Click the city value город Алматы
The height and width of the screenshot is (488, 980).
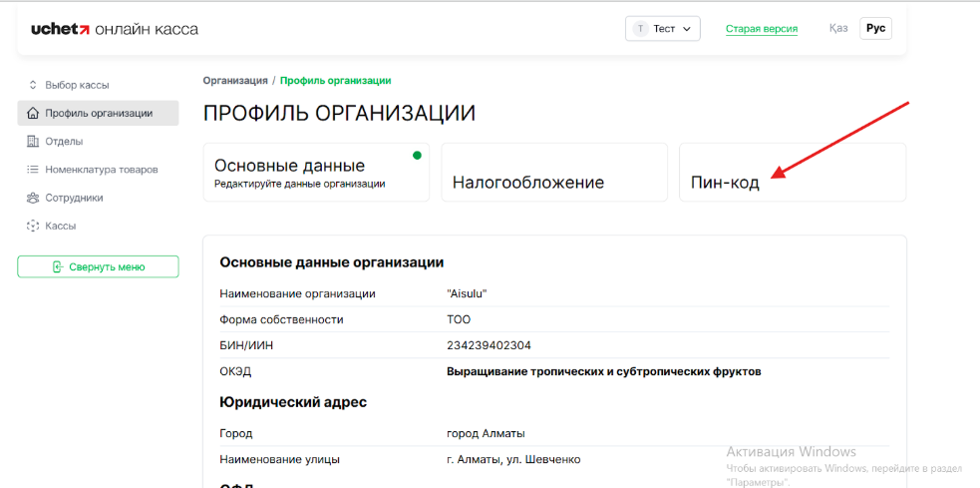point(487,433)
